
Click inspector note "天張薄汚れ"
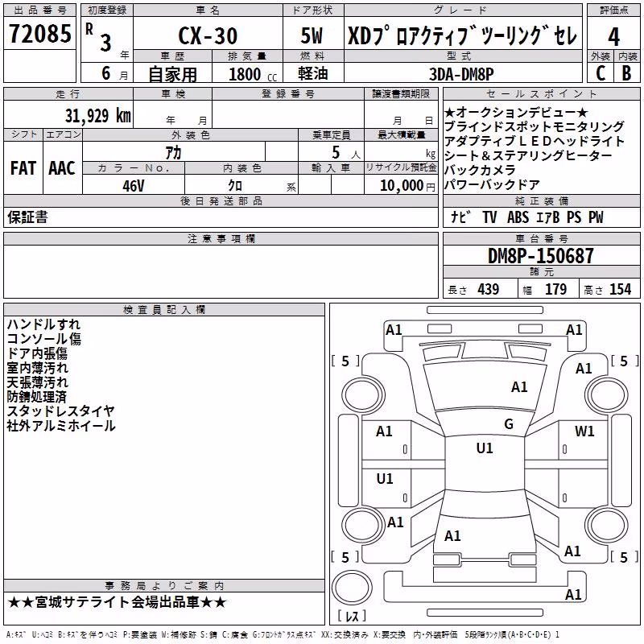click(x=37, y=382)
